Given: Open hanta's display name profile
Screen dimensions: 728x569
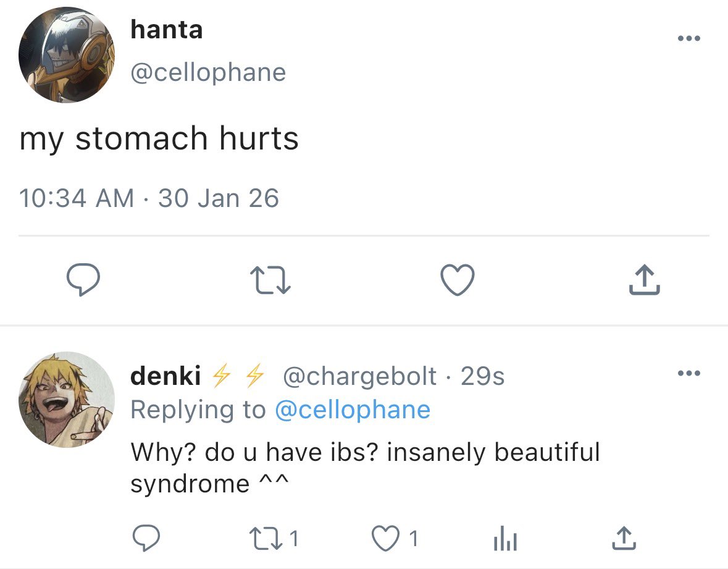Looking at the screenshot, I should (167, 30).
